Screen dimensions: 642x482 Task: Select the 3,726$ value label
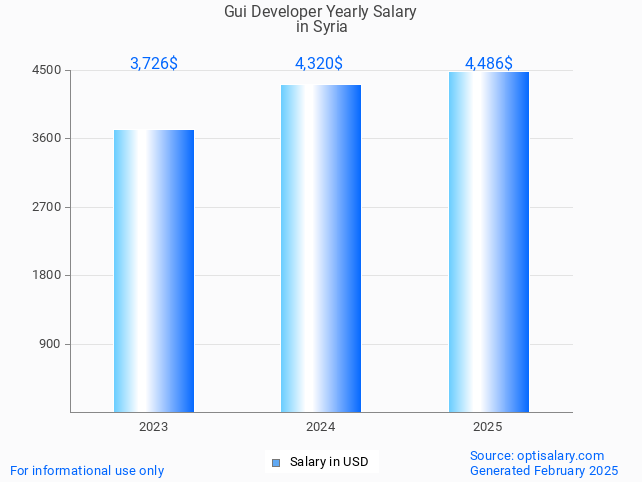(154, 63)
